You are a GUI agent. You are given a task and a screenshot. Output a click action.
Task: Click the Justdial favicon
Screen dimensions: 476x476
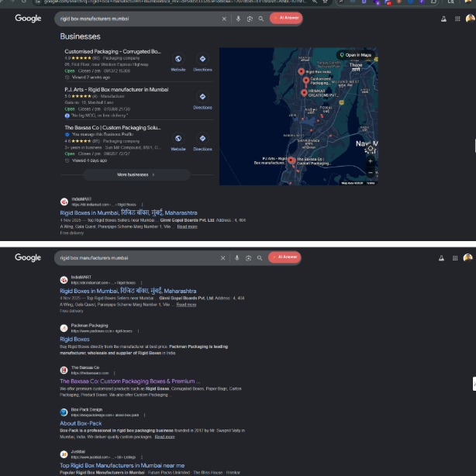point(64,454)
